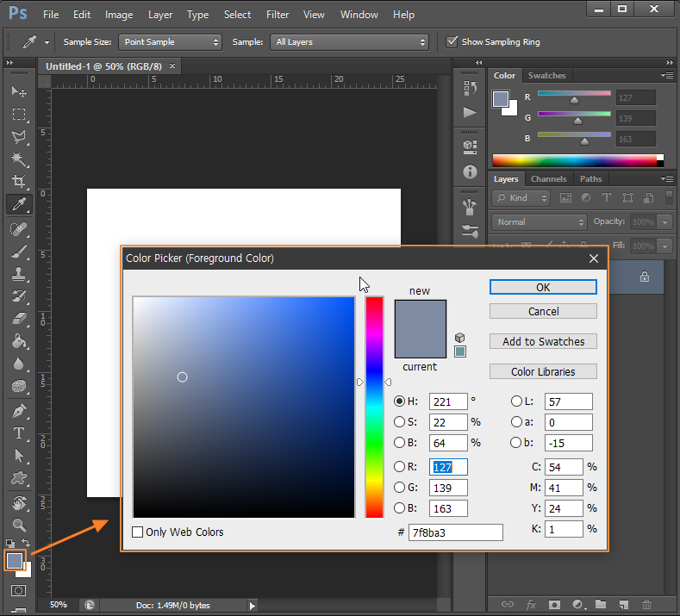This screenshot has height=616, width=680.
Task: Open the History panel icon
Action: tap(470, 88)
